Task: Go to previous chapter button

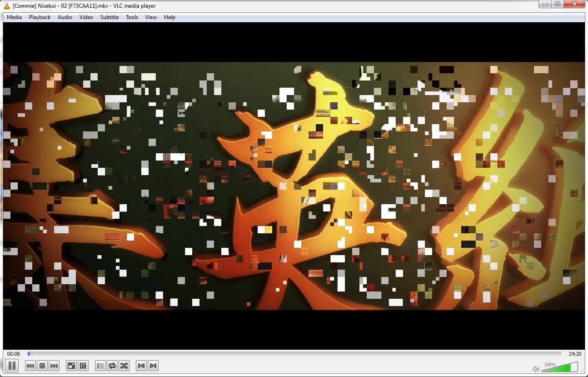Action: [x=141, y=366]
